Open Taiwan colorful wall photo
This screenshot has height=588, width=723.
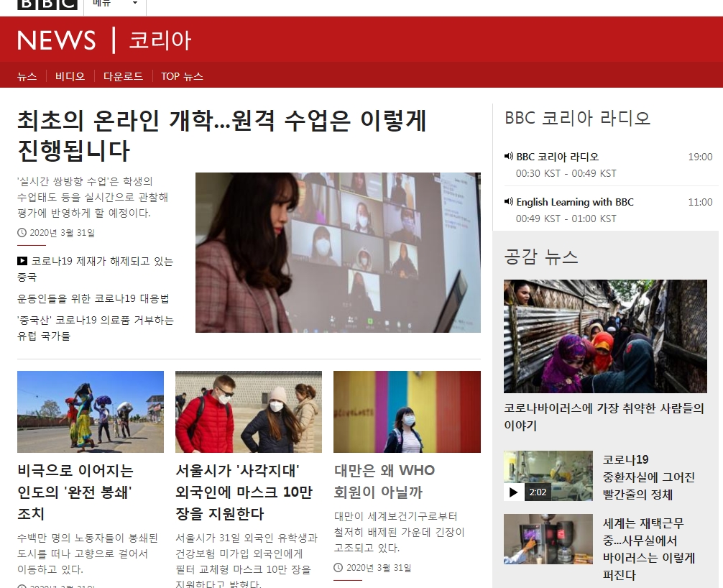[x=407, y=412]
